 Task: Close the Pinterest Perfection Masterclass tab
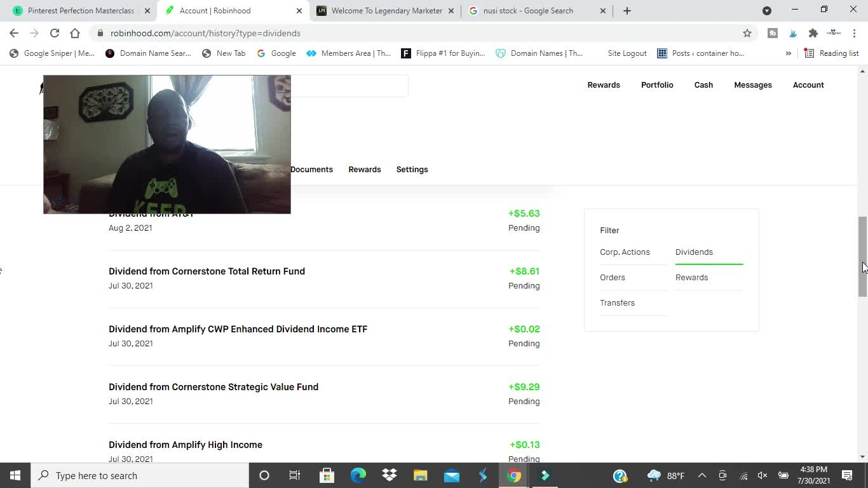pos(147,11)
